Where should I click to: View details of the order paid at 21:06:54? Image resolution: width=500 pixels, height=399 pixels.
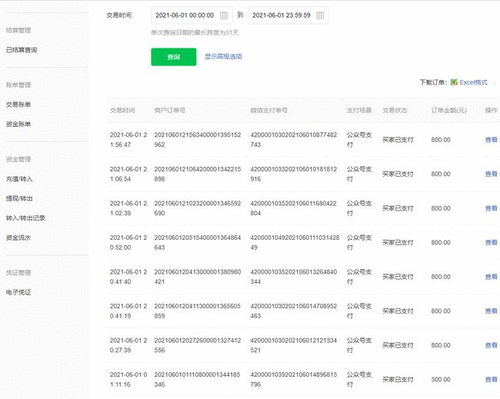491,174
